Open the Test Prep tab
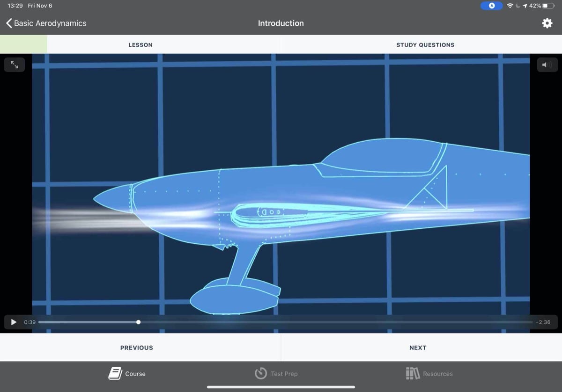Screen dimensions: 562x392 pos(276,373)
